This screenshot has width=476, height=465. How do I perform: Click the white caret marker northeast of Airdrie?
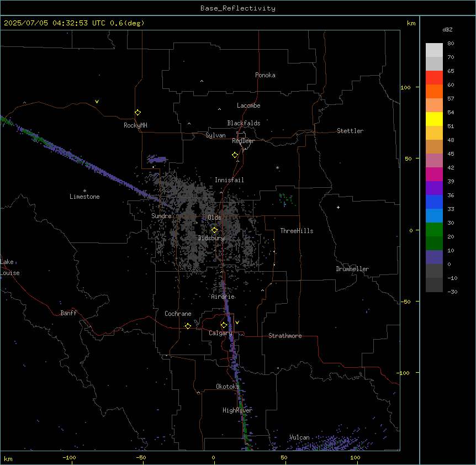[263, 290]
